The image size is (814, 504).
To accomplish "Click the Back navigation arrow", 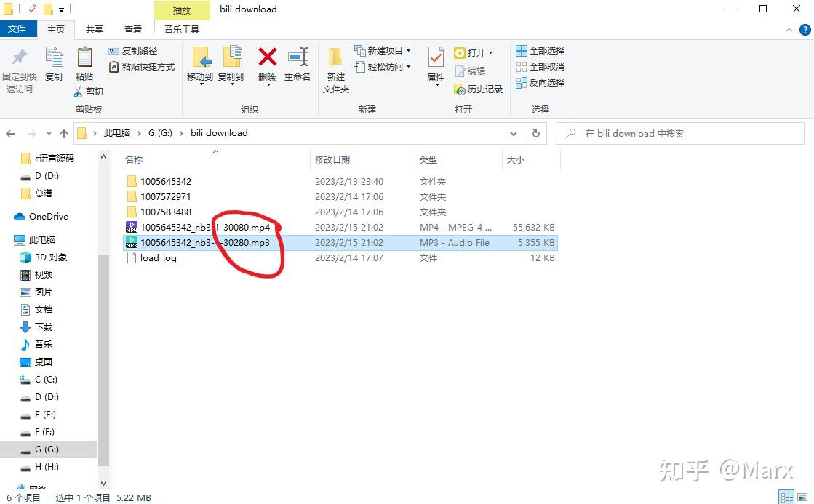I will 10,134.
